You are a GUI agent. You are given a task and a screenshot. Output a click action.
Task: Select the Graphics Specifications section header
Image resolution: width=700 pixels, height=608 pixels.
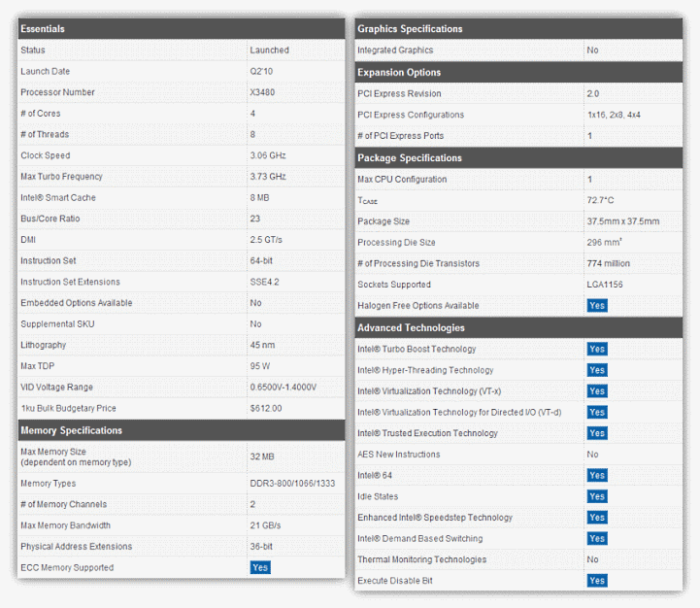coord(518,28)
